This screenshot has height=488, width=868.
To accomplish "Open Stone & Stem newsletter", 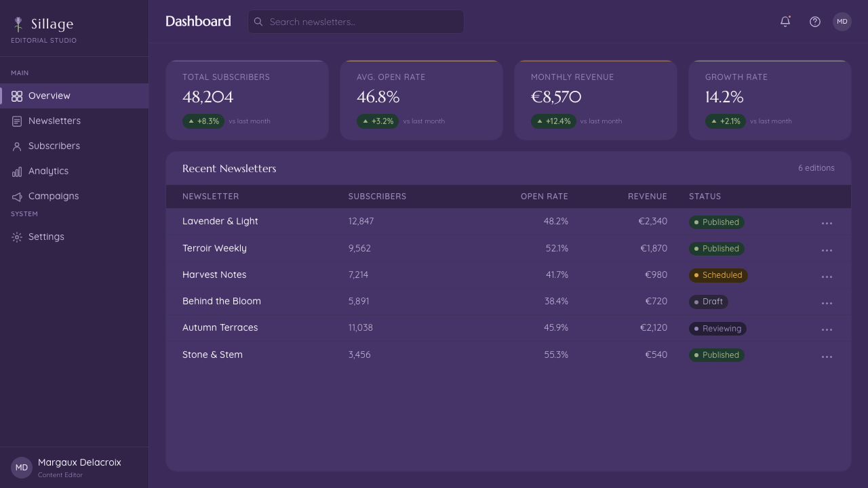I will click(x=212, y=354).
